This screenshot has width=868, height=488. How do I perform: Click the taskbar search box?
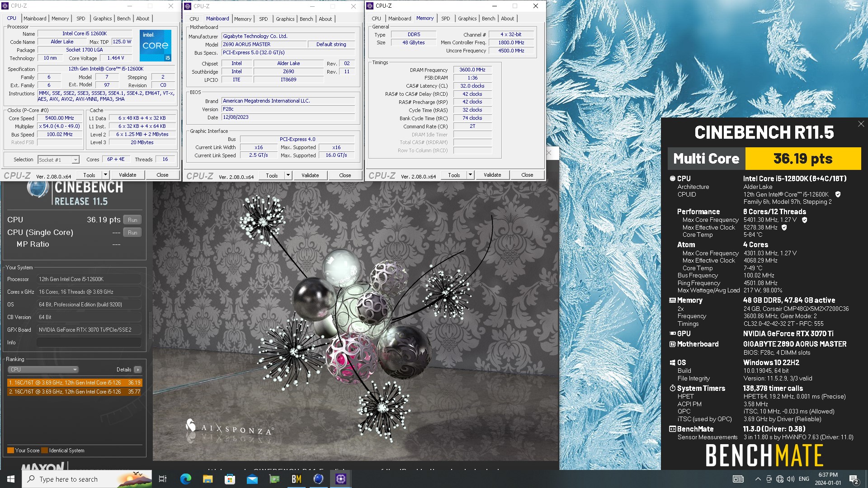pyautogui.click(x=87, y=479)
